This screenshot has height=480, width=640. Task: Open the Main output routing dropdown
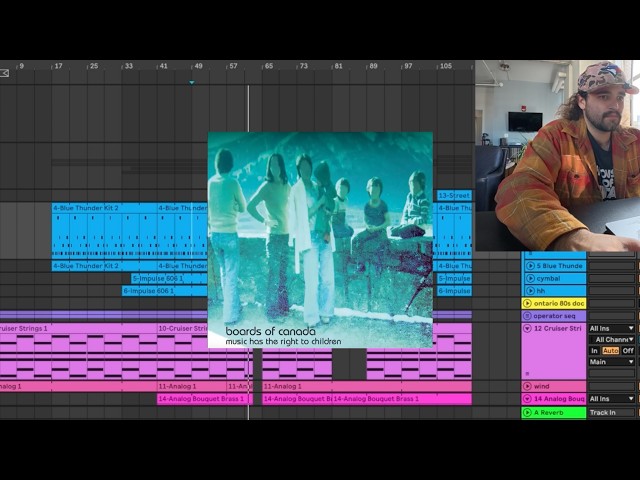coord(611,362)
